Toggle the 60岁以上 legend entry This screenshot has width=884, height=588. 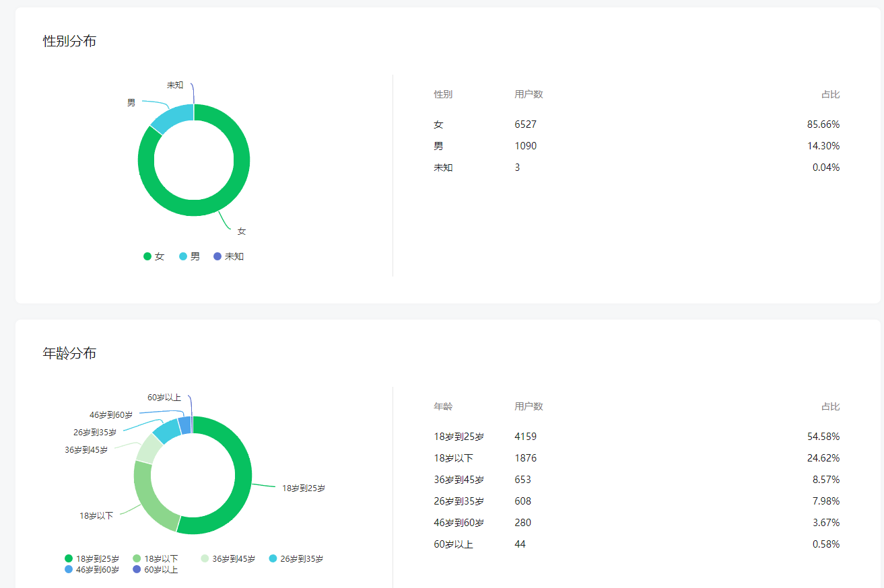tap(156, 569)
